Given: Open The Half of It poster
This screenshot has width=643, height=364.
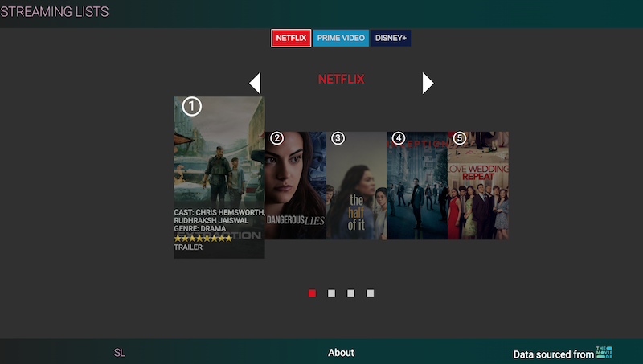Looking at the screenshot, I should [x=356, y=186].
